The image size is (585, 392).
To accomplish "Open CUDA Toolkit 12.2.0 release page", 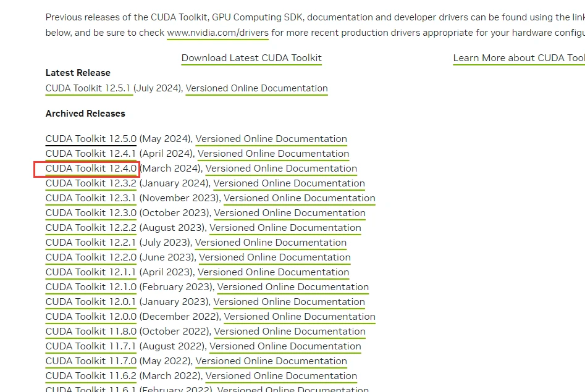I will click(91, 257).
